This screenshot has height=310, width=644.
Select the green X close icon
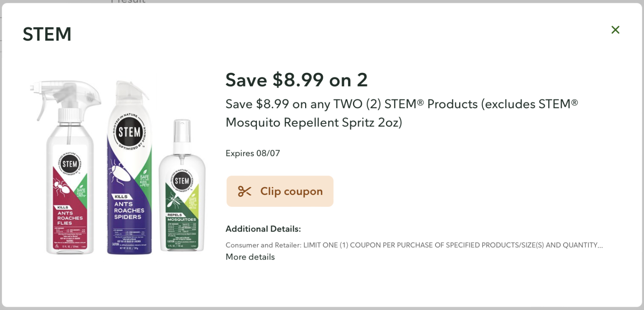615,30
